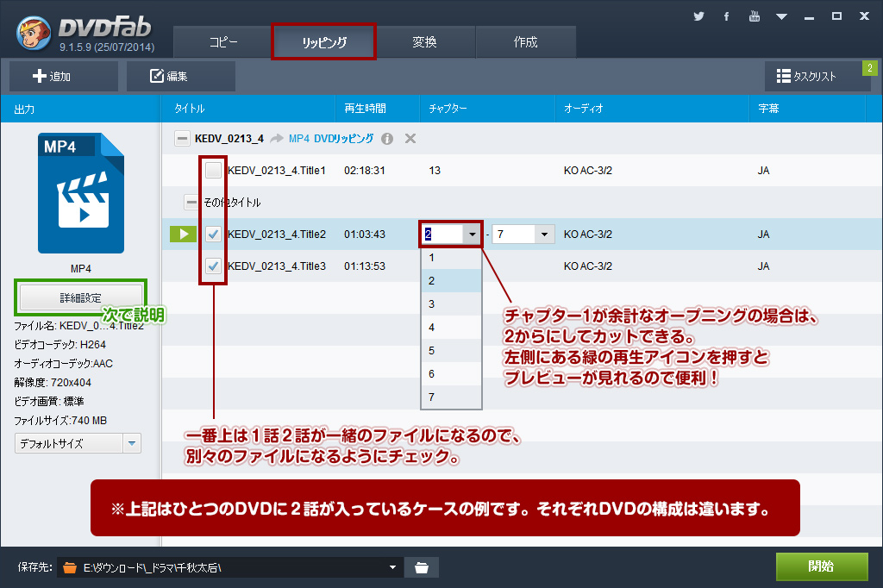Show info for KEDV_0213_4 source
883x588 pixels.
pos(387,139)
